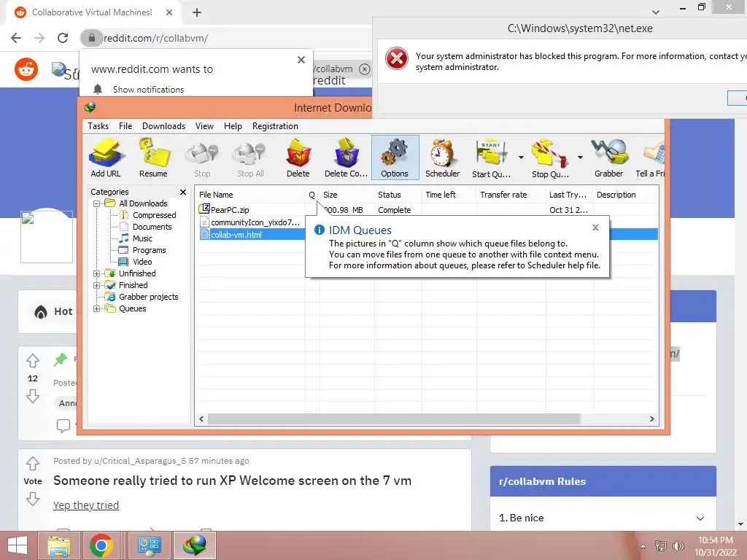
Task: Open Stop Queue dropdown arrow
Action: coord(580,157)
